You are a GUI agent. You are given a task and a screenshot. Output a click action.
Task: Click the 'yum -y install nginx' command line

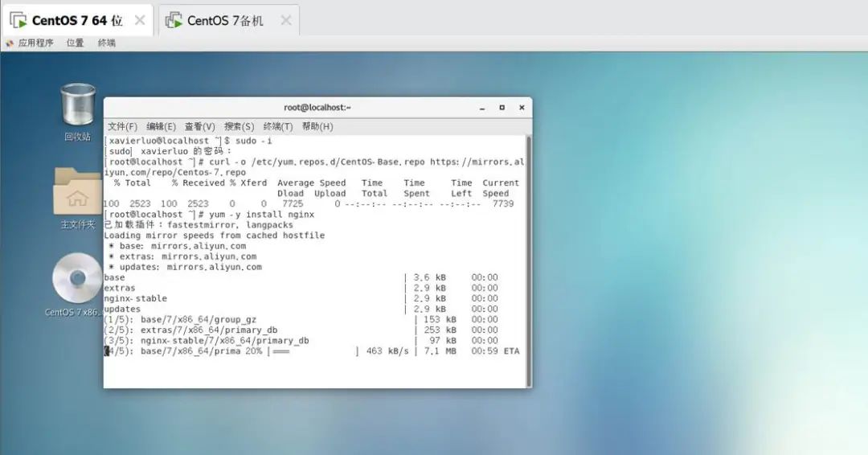point(209,214)
